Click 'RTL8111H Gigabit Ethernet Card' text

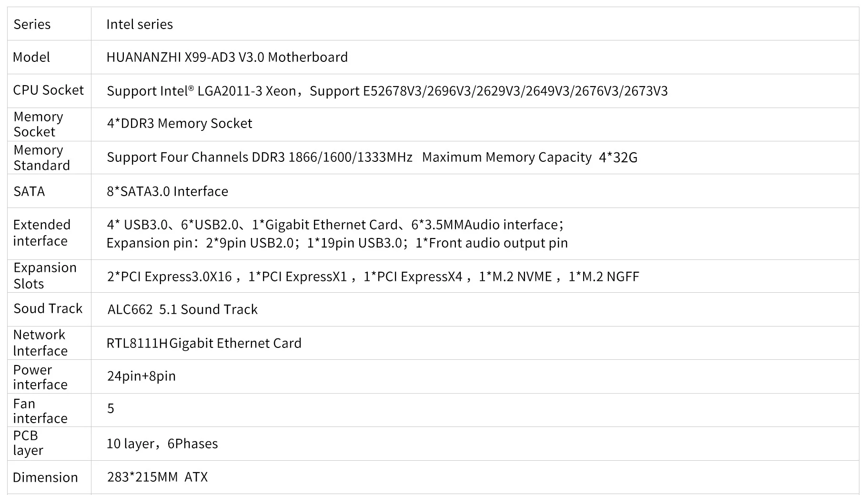(203, 343)
